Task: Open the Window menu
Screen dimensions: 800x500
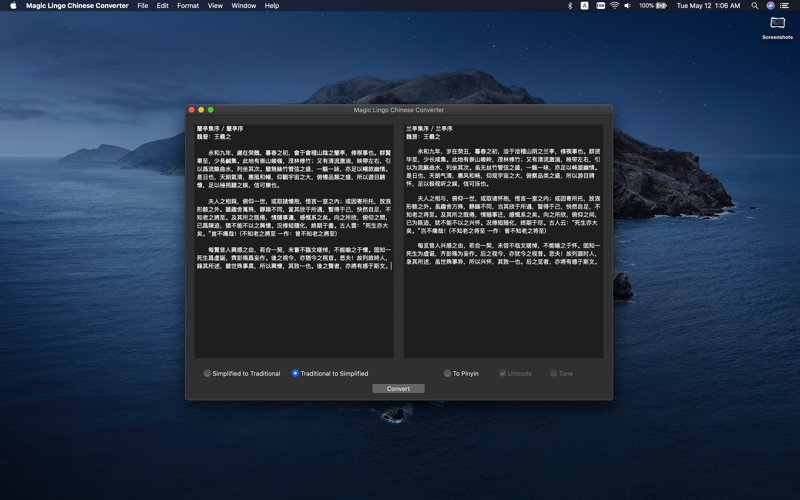Action: tap(243, 6)
